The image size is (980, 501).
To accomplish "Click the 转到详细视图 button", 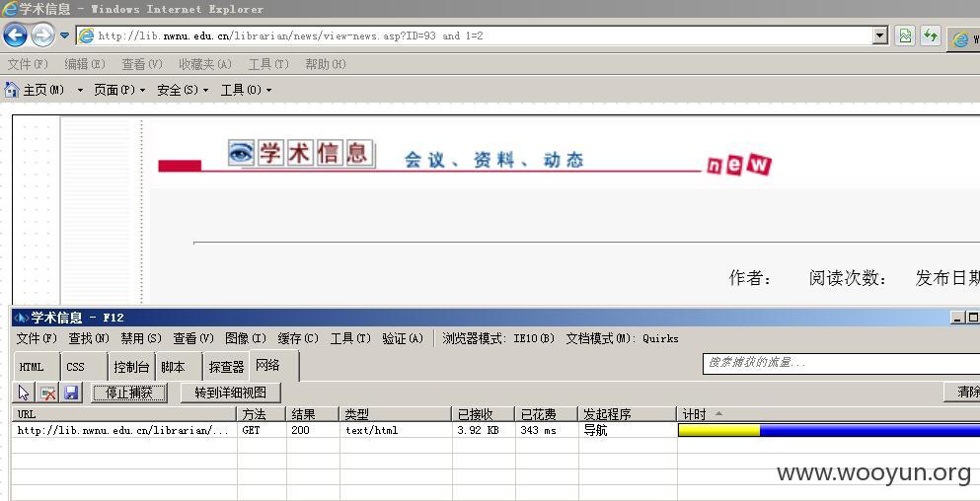I will [231, 393].
